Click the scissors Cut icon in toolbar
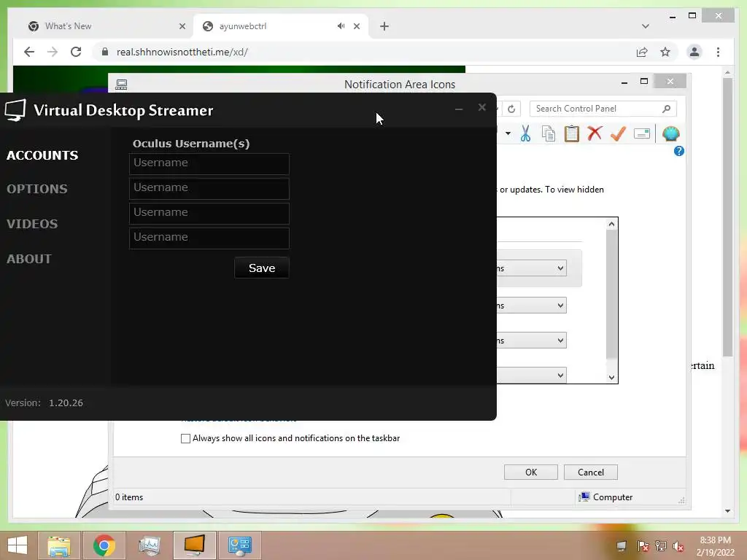The height and width of the screenshot is (560, 747). coord(525,134)
